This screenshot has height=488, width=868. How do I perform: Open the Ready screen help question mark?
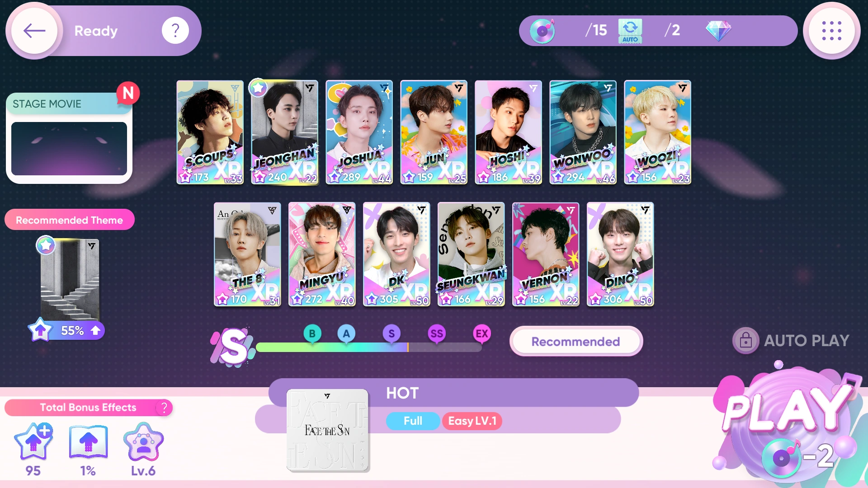(175, 31)
